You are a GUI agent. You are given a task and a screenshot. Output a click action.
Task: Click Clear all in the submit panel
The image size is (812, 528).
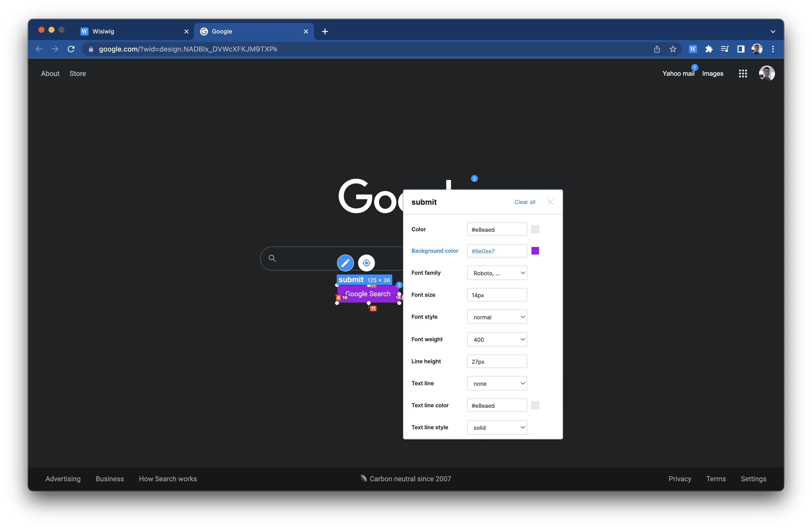point(525,202)
